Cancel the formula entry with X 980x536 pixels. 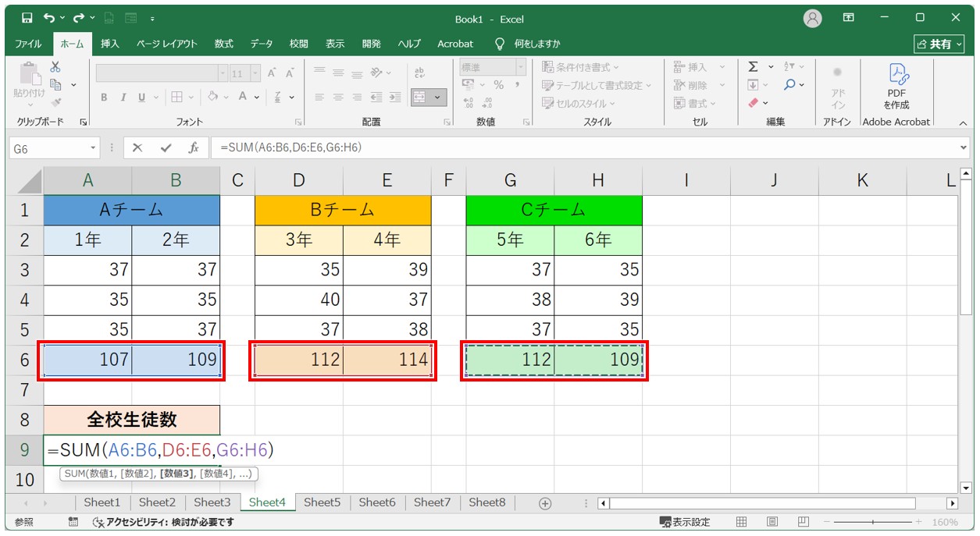tap(137, 148)
